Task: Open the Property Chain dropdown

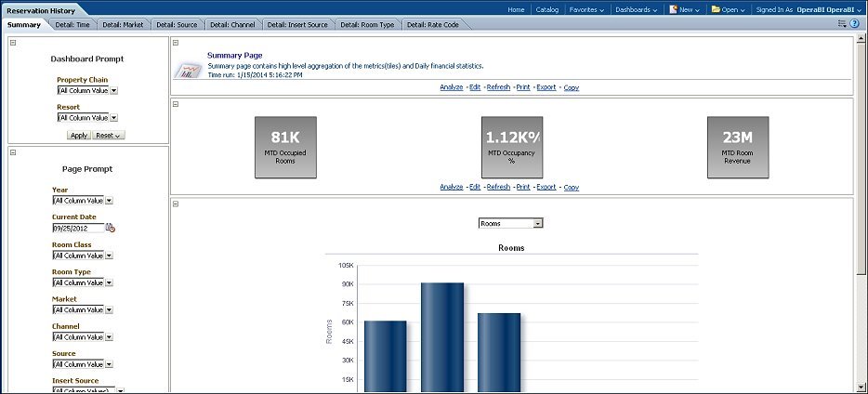Action: click(x=113, y=91)
